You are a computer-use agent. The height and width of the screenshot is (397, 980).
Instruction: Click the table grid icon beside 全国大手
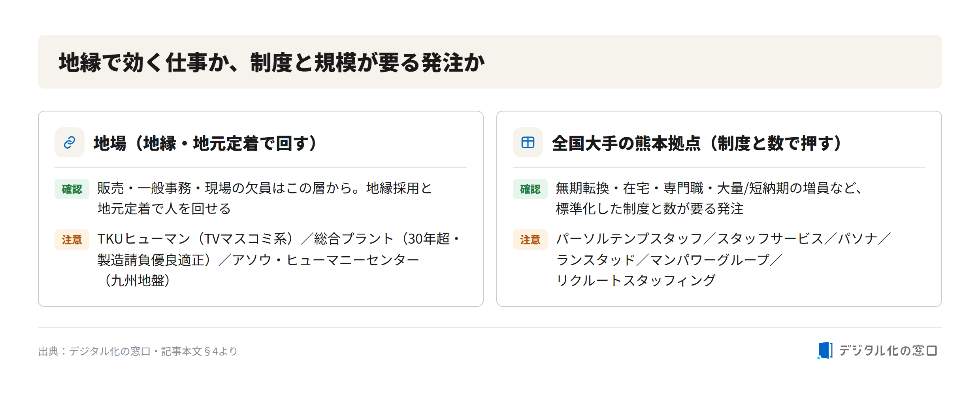click(528, 142)
